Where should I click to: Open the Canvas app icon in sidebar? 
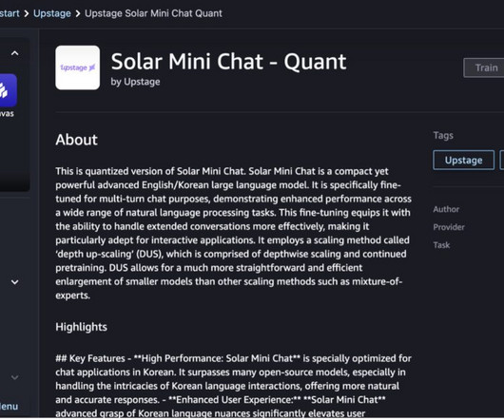pos(8,90)
